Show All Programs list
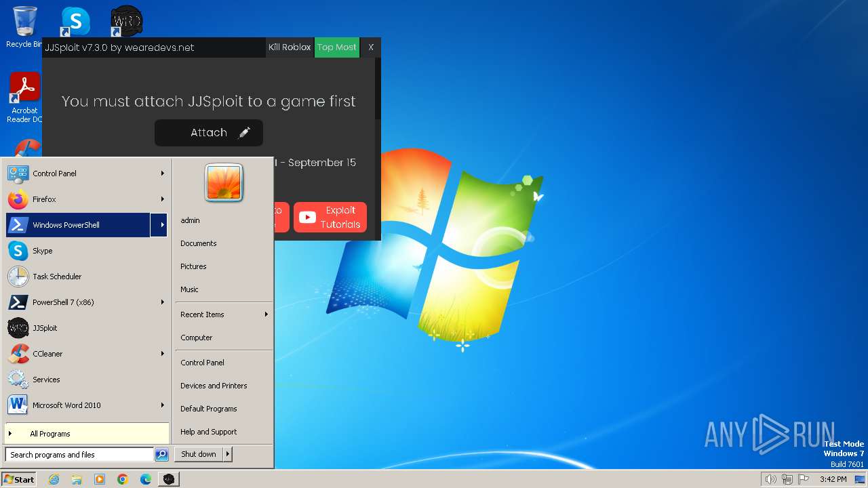The image size is (868, 488). tap(87, 434)
